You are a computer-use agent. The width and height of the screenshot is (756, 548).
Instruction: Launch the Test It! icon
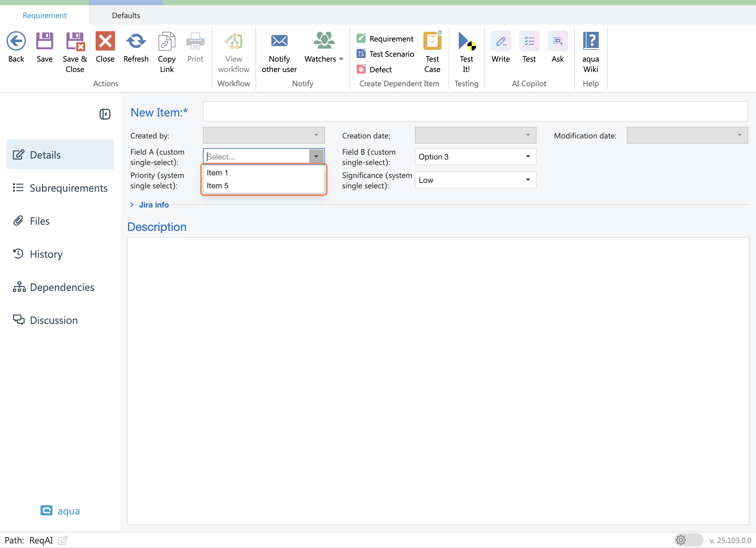[x=466, y=41]
